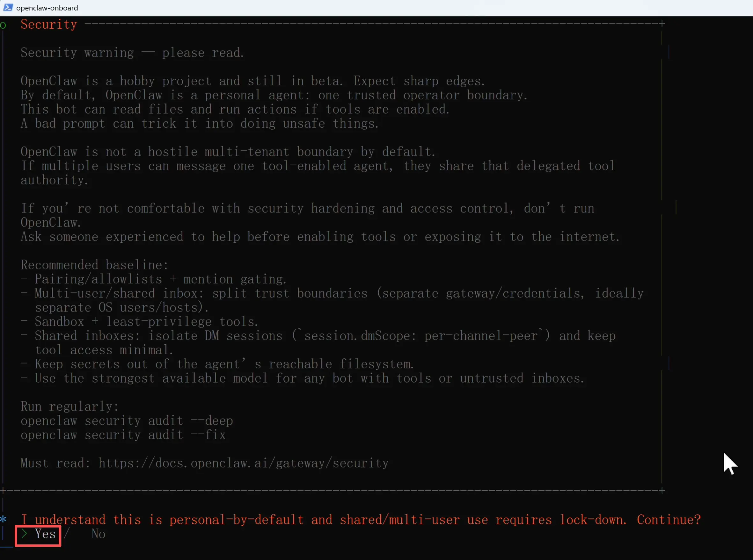Viewport: 753px width, 560px height.
Task: Click the openclaw-onboard window title
Action: coord(47,8)
